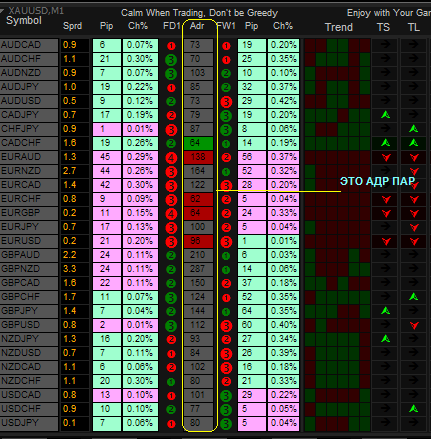The image size is (431, 439).
Task: Click the XAUUSD,M1 chart title
Action: pos(36,11)
